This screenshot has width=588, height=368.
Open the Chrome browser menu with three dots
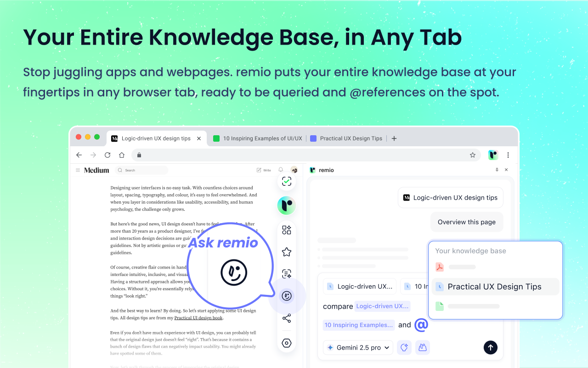click(508, 155)
